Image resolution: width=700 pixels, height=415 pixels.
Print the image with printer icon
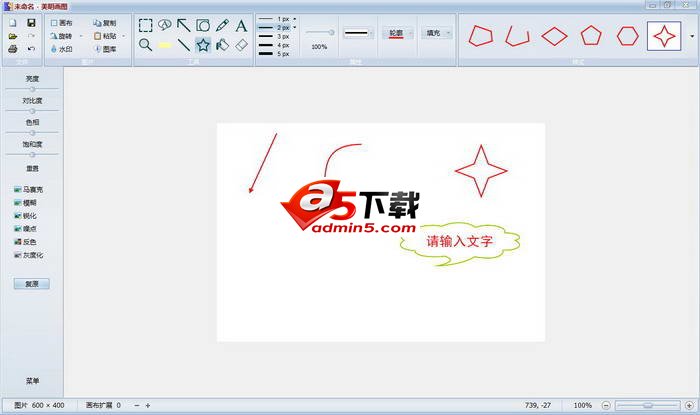(x=13, y=49)
